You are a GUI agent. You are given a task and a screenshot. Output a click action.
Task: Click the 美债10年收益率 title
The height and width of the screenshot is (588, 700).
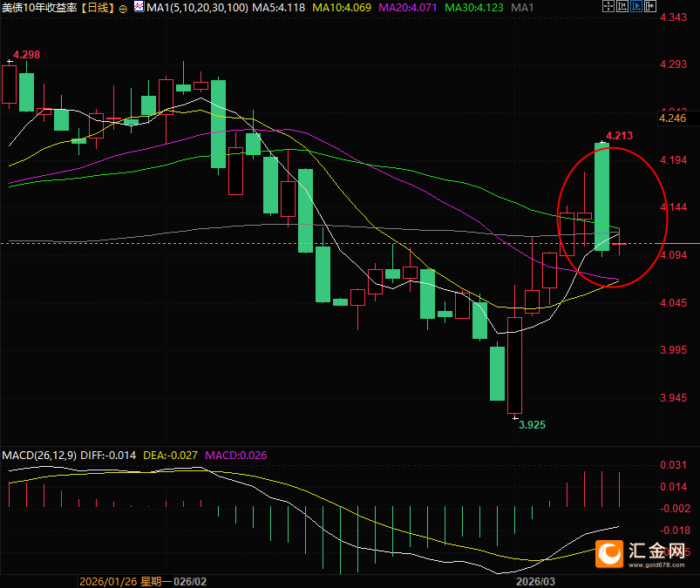[x=39, y=8]
